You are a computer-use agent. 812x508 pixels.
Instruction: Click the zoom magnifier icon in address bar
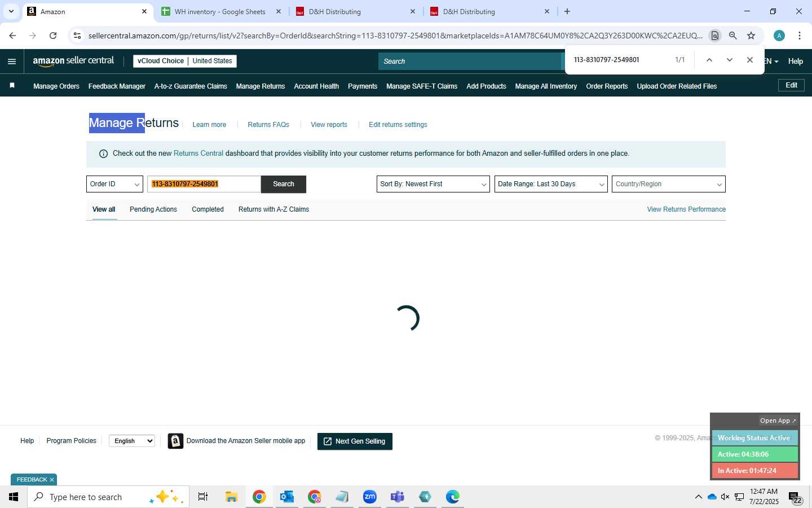click(x=733, y=36)
